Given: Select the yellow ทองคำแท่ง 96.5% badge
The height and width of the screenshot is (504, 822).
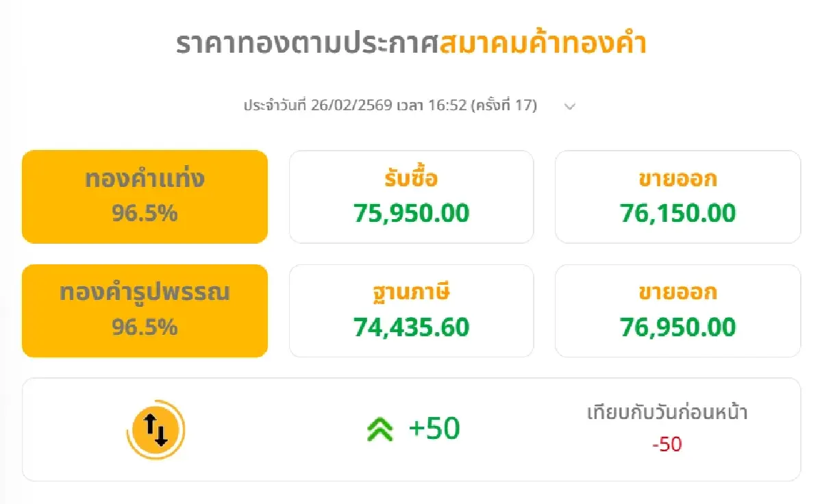Looking at the screenshot, I should pos(145,197).
